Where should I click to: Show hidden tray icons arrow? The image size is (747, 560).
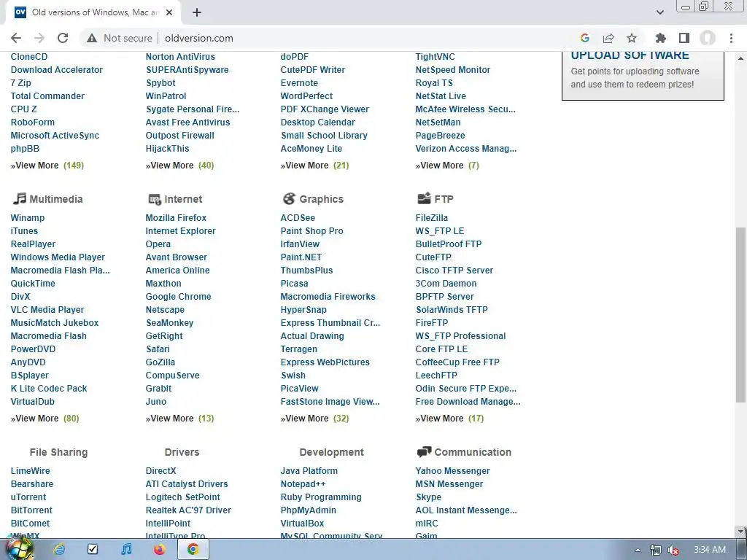[638, 550]
